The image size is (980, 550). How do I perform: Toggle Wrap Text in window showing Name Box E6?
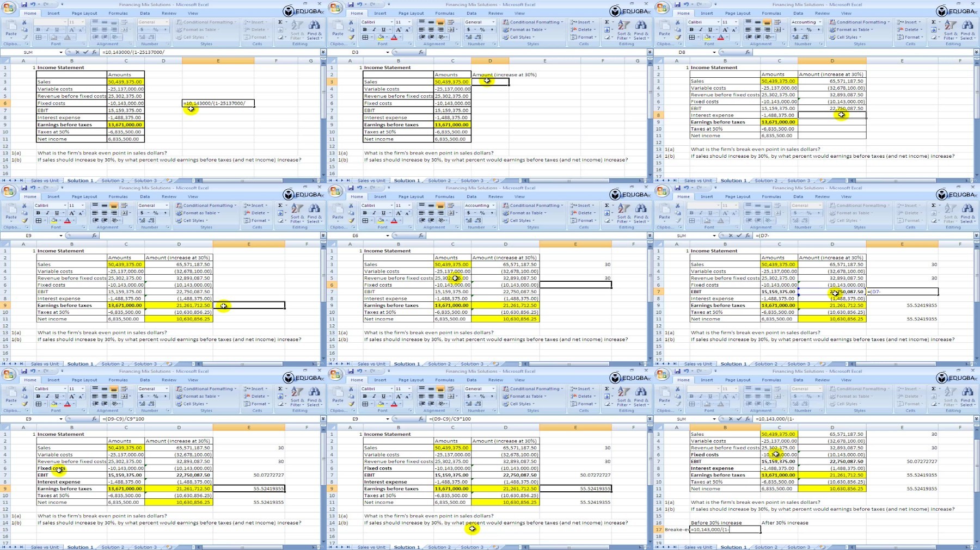point(451,206)
